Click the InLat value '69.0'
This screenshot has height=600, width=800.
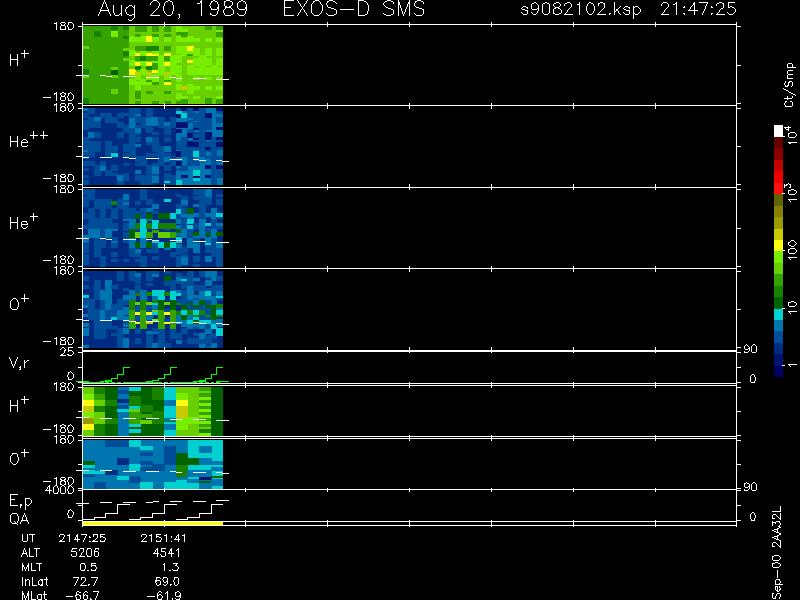coord(167,581)
